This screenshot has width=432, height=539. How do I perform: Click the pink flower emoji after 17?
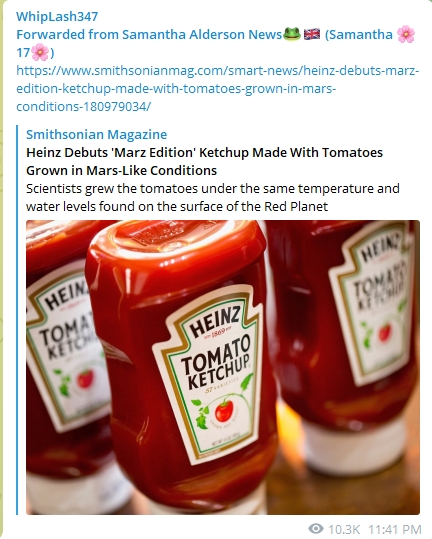pyautogui.click(x=40, y=53)
